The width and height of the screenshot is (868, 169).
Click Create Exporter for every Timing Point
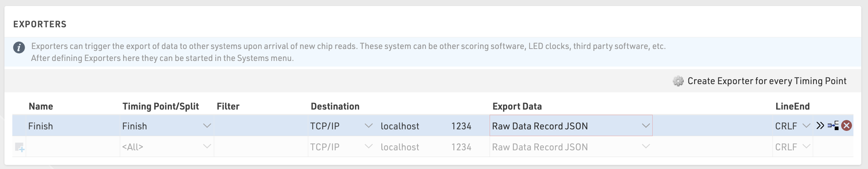(x=766, y=81)
